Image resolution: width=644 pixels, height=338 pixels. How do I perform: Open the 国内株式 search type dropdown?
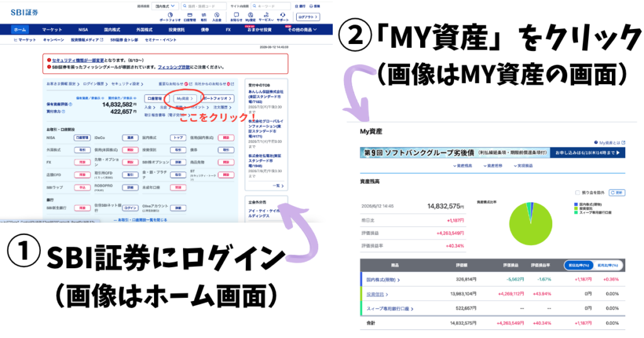click(x=164, y=6)
